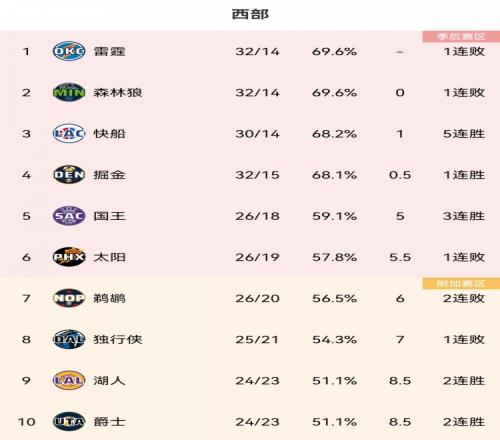
Task: Click the 掘金 68.1% win rate
Action: coord(334,175)
